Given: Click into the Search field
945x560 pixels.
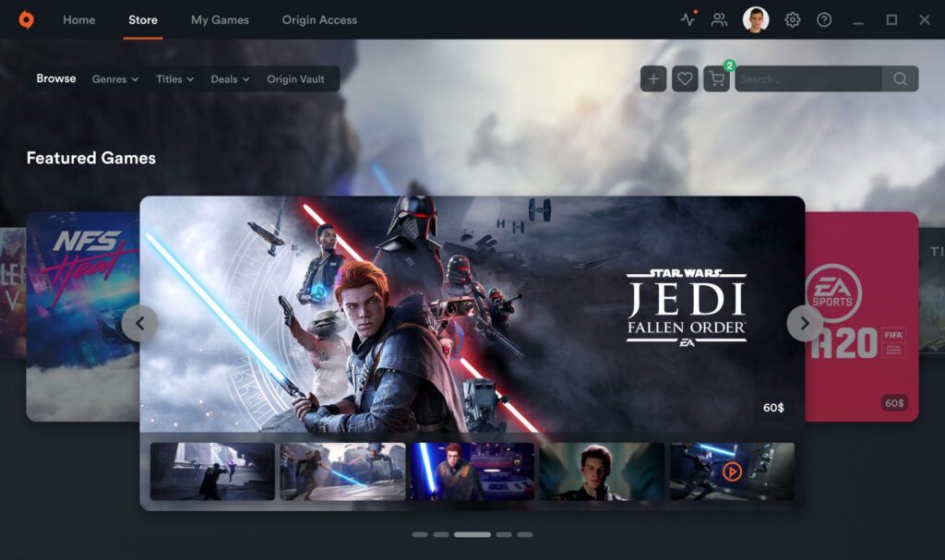Looking at the screenshot, I should click(808, 78).
